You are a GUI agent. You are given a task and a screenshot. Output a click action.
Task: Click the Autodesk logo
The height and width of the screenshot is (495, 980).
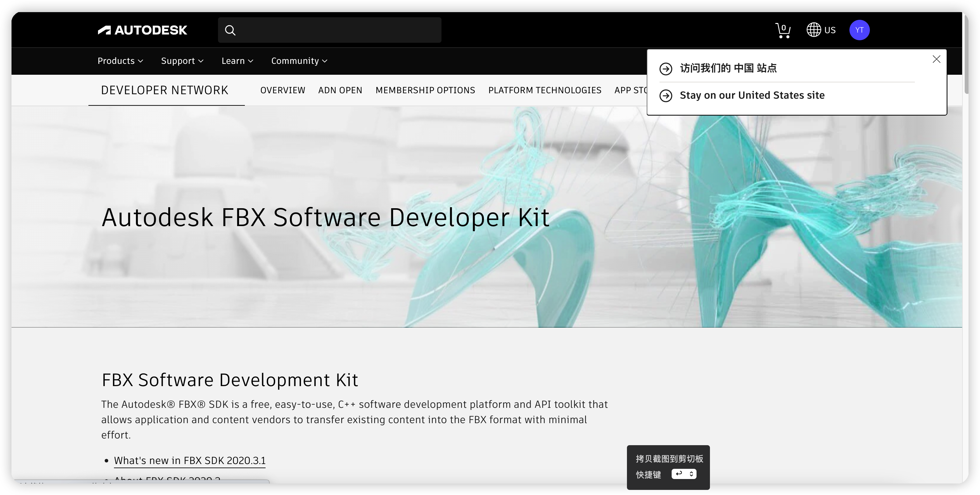click(142, 30)
